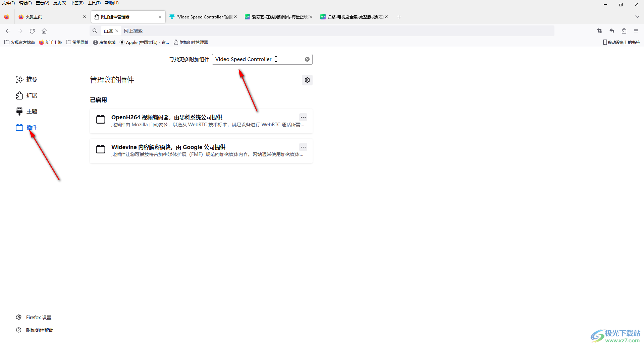Open the 查看(V) menu
This screenshot has width=644, height=346.
43,3
